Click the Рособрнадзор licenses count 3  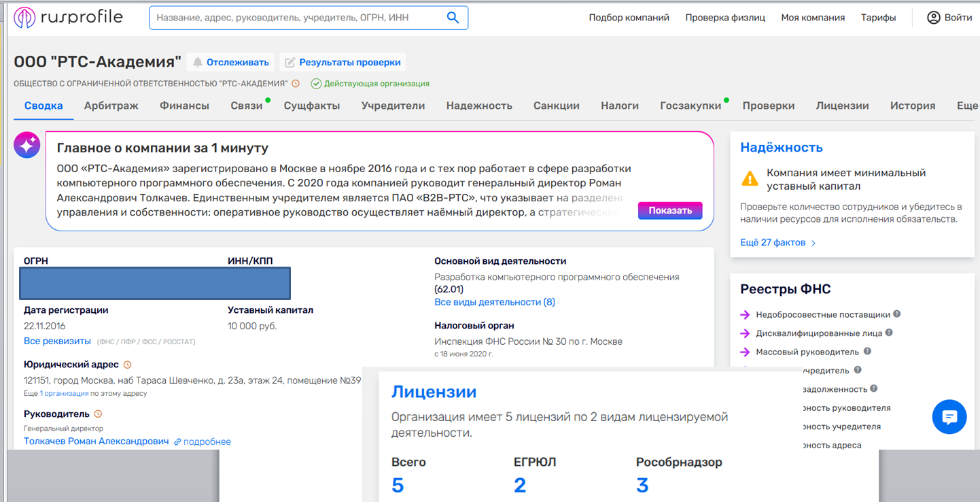click(642, 486)
